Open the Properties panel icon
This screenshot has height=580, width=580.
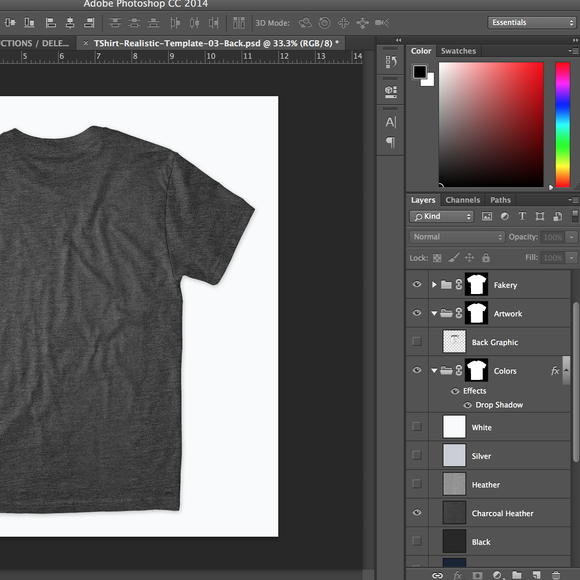pos(391,91)
